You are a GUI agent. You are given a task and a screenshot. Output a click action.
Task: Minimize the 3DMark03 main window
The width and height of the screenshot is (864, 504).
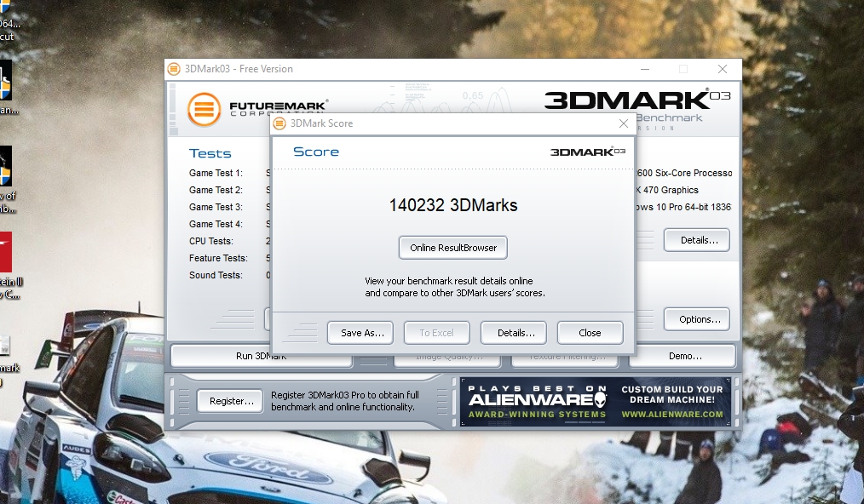pyautogui.click(x=645, y=69)
